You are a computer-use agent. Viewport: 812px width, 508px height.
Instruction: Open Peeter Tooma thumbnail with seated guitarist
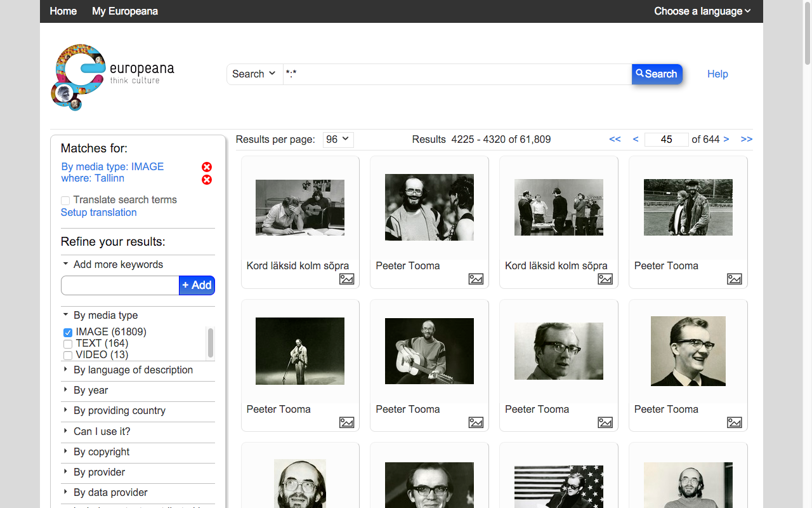[429, 351]
